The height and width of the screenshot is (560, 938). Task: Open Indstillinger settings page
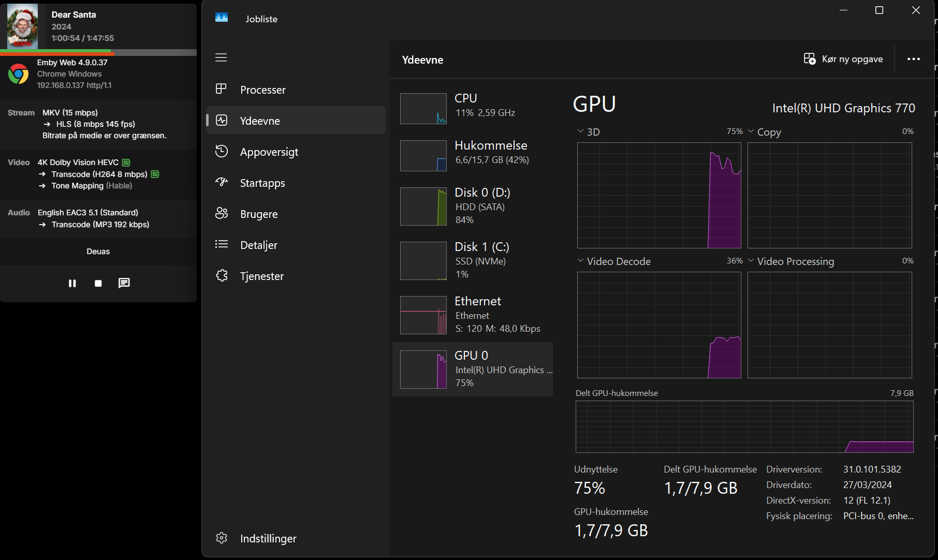(296, 538)
